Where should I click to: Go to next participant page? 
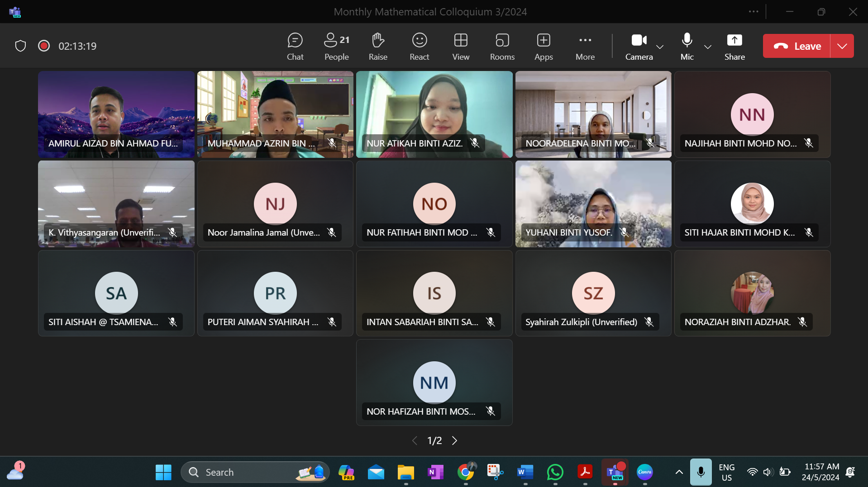pos(454,440)
